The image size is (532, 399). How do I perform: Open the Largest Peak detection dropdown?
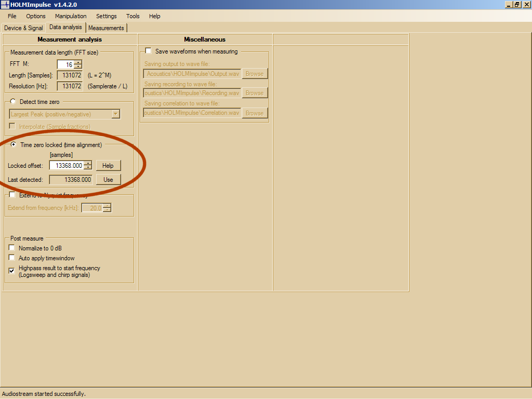116,114
